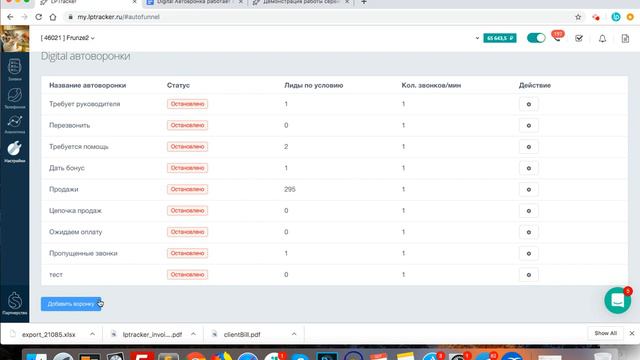
Task: Click the blue browser extension icon
Action: coord(616,17)
